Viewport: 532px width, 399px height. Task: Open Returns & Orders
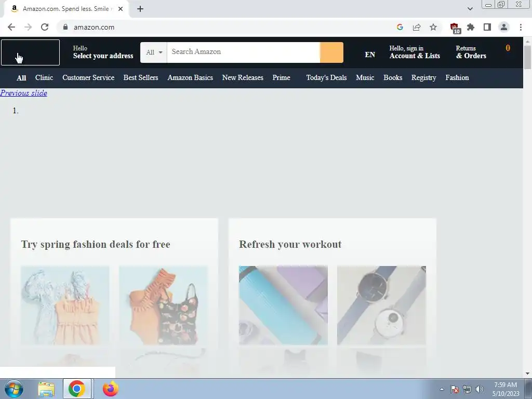point(471,52)
